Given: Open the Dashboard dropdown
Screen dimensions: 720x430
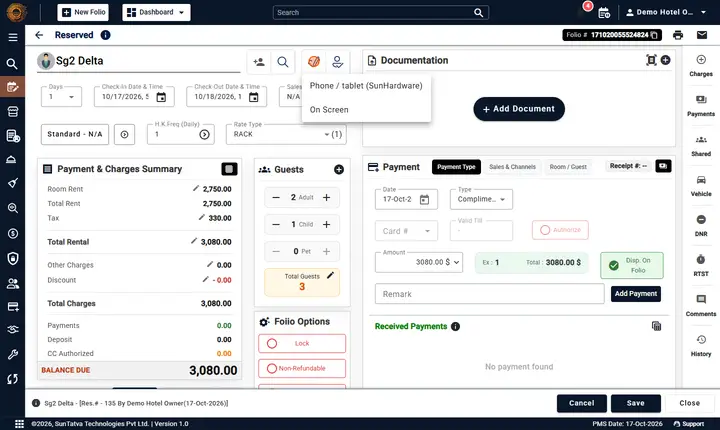Looking at the screenshot, I should coord(156,12).
